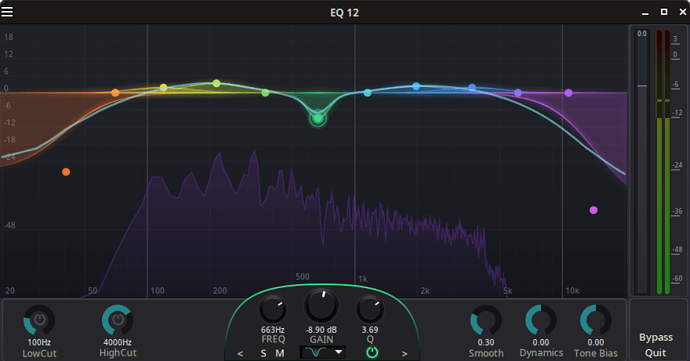Open the hamburger menu
This screenshot has width=690, height=361.
7,11
